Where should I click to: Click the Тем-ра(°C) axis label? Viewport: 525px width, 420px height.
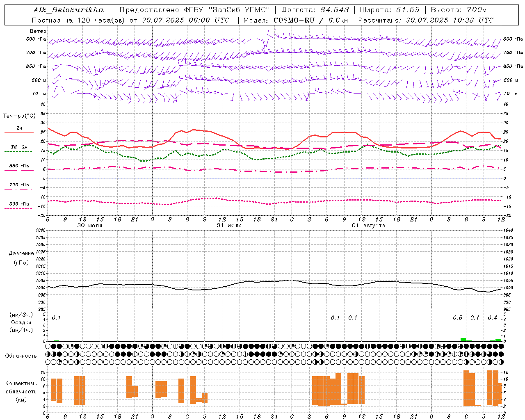19,116
